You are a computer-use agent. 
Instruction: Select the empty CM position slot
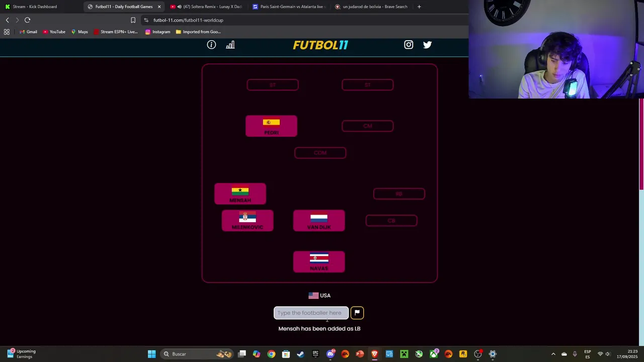point(367,126)
